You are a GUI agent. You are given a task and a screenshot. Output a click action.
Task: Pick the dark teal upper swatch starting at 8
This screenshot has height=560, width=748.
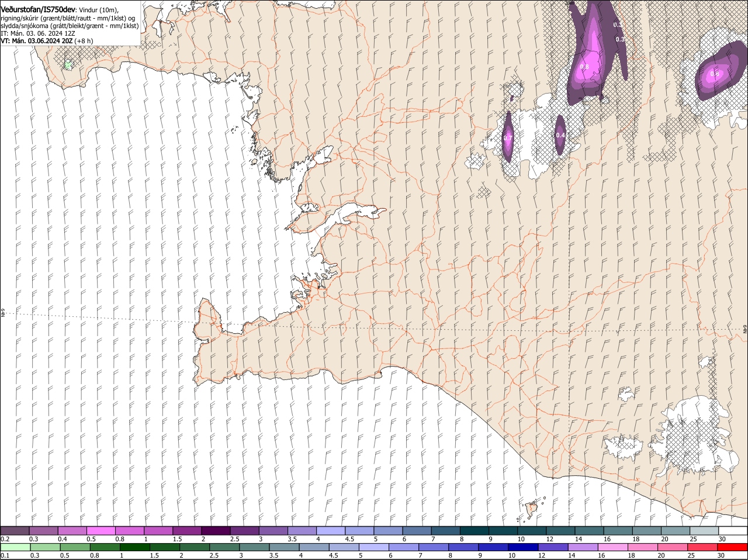point(475,530)
